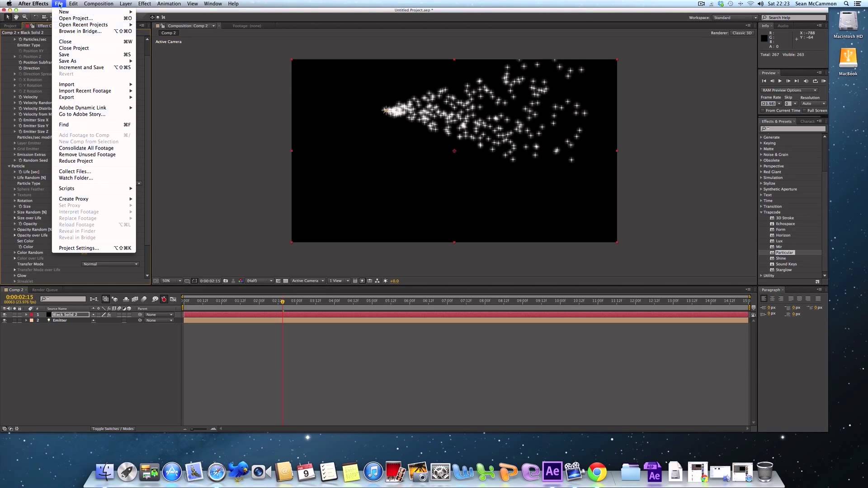Toggle frame blending icon in timeline
The image size is (868, 488).
click(135, 299)
